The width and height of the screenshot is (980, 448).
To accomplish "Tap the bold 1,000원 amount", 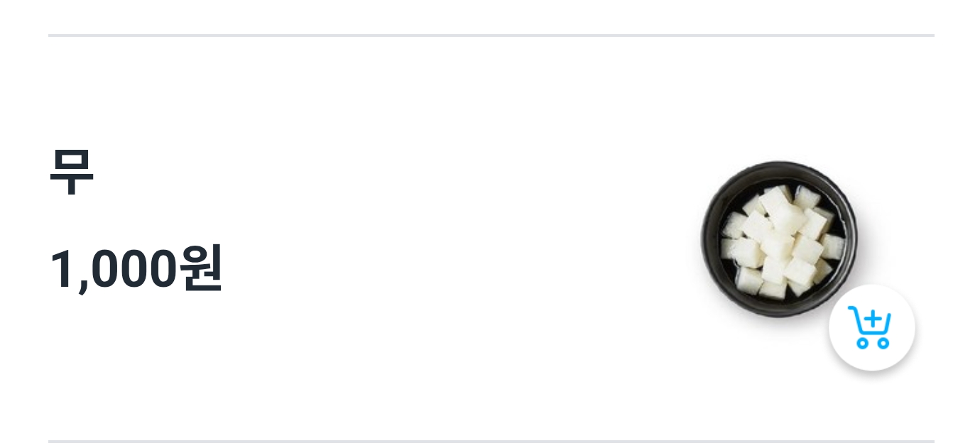I will click(136, 269).
